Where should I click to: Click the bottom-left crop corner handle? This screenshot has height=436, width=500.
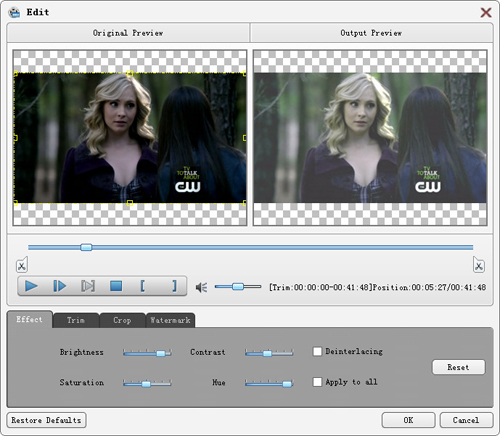15,203
